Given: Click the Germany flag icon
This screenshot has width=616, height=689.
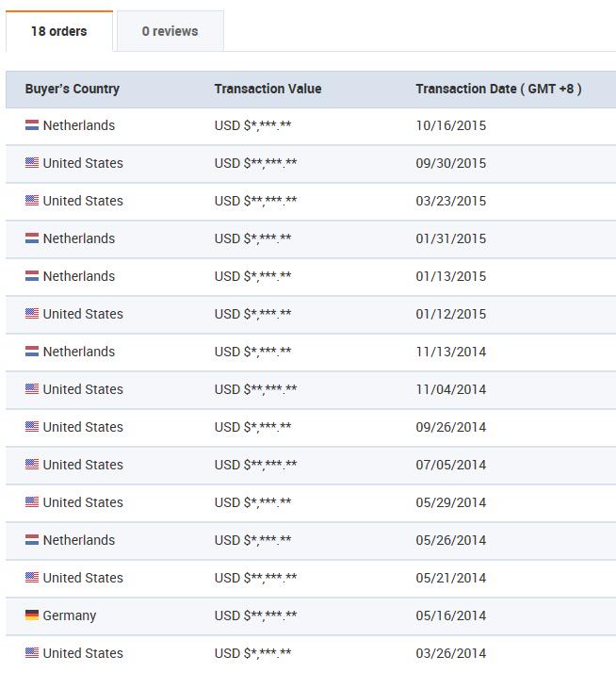Looking at the screenshot, I should pyautogui.click(x=32, y=615).
